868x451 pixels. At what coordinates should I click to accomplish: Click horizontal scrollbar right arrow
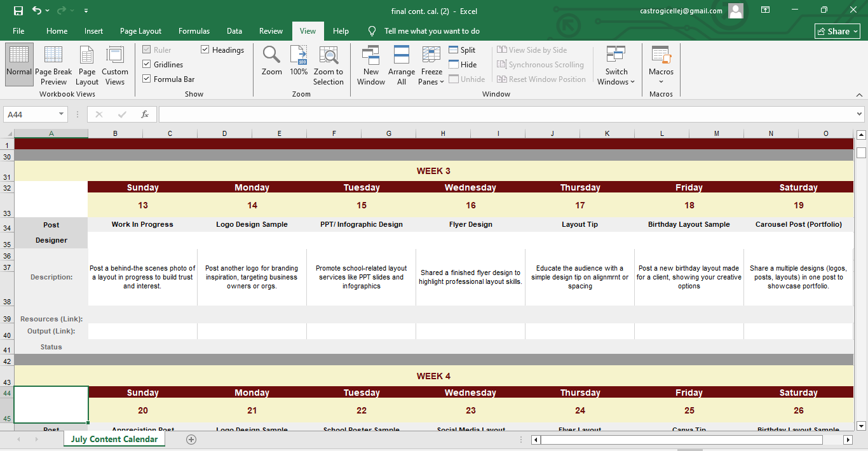pos(848,440)
